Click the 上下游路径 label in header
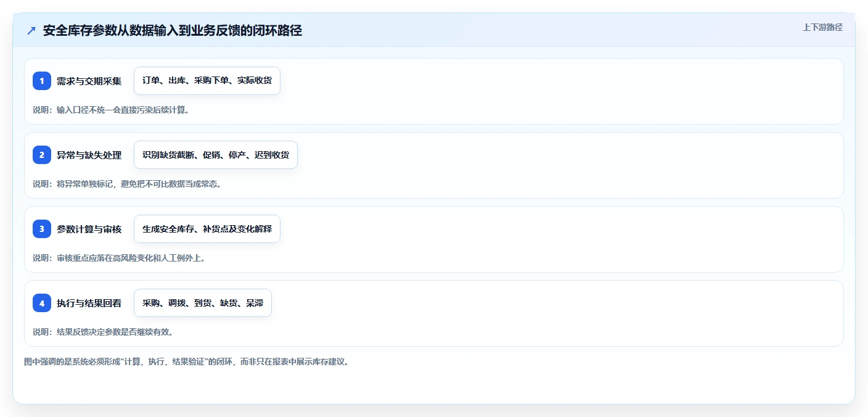 click(822, 27)
